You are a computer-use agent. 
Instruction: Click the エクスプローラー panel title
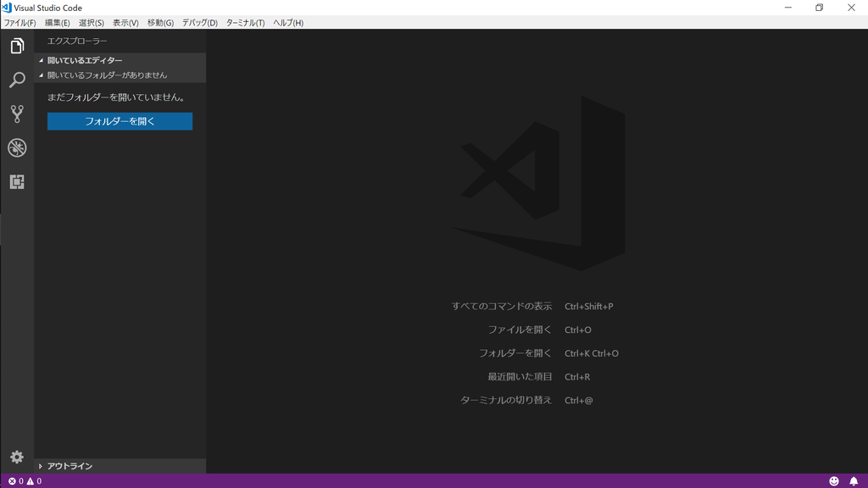click(77, 41)
